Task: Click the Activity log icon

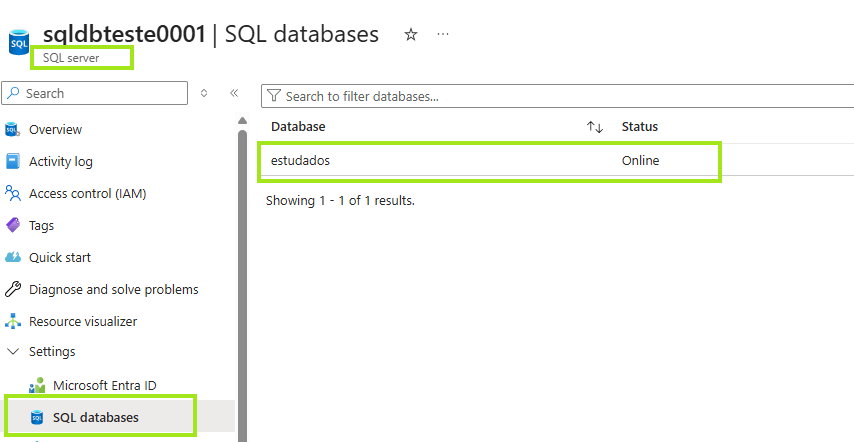Action: coord(13,161)
